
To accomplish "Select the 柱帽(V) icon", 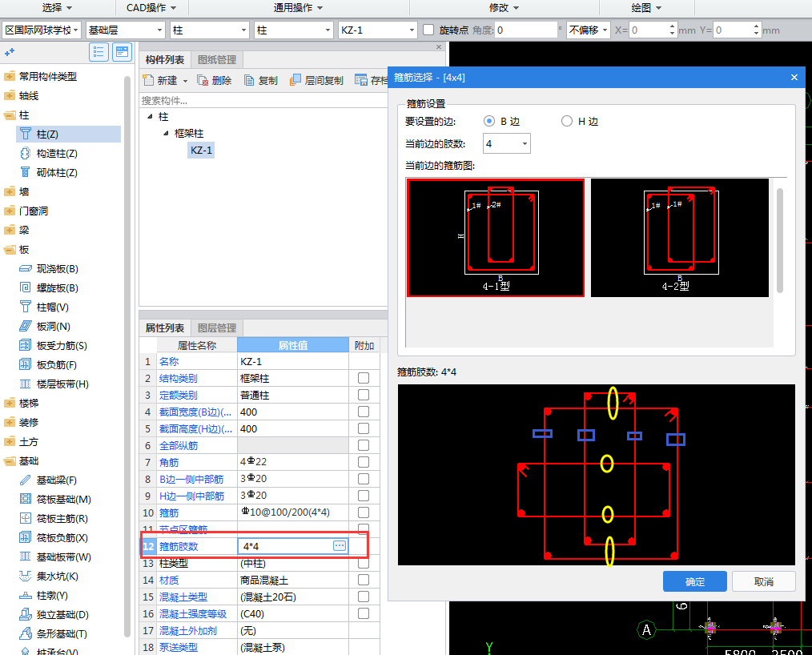I will coord(26,307).
